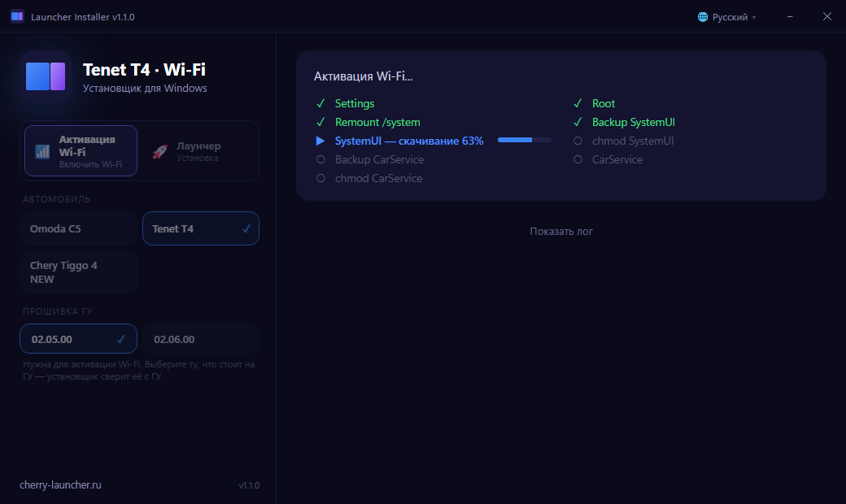Select the Tenet T4 car option
Screen dimensions: 846x504
pos(201,228)
